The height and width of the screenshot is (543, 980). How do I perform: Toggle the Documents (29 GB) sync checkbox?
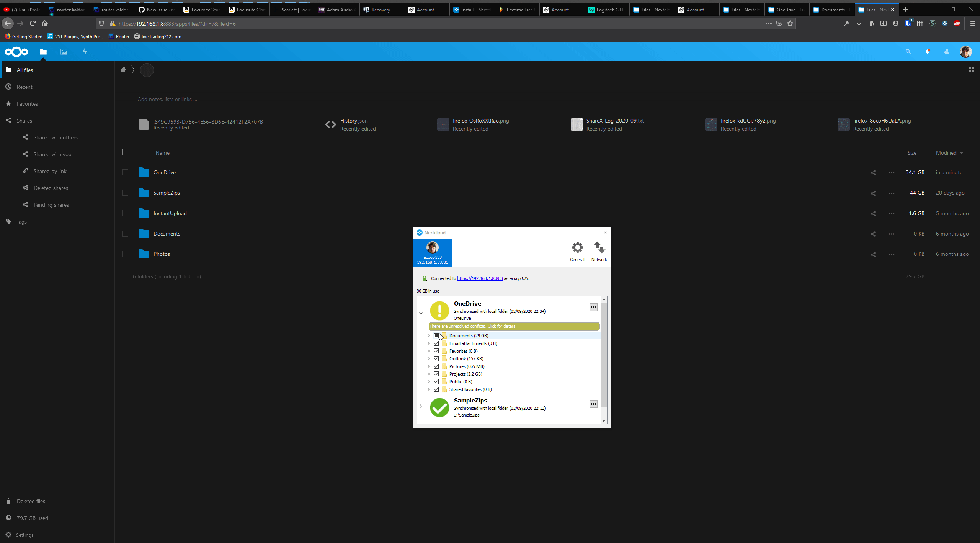(436, 336)
